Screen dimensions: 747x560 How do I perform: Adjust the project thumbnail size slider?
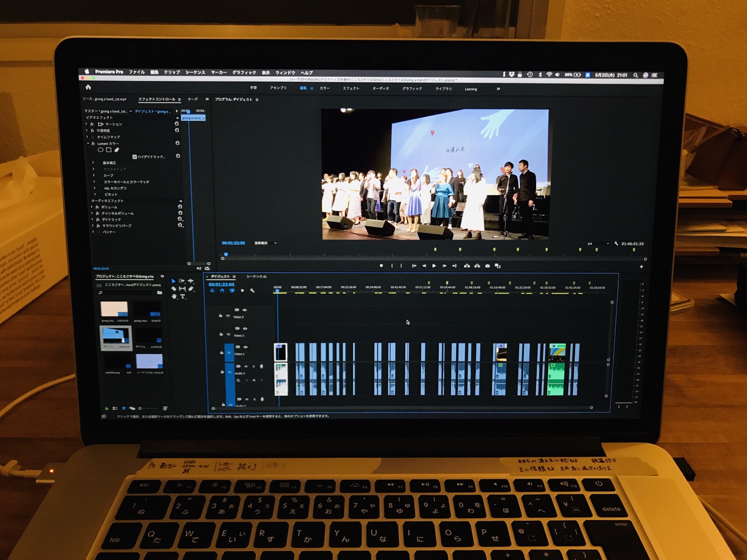(140, 408)
